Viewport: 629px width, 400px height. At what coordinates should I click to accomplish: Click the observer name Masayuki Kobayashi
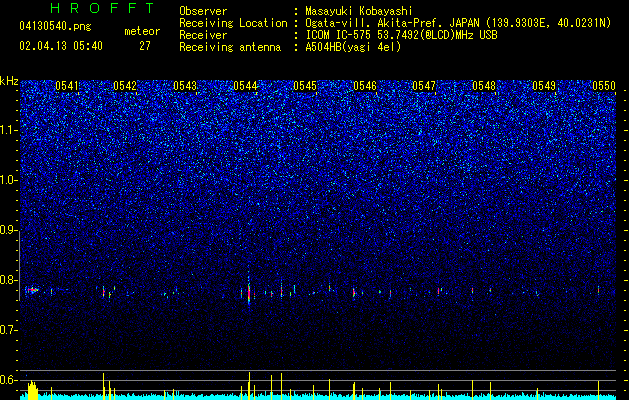359,11
